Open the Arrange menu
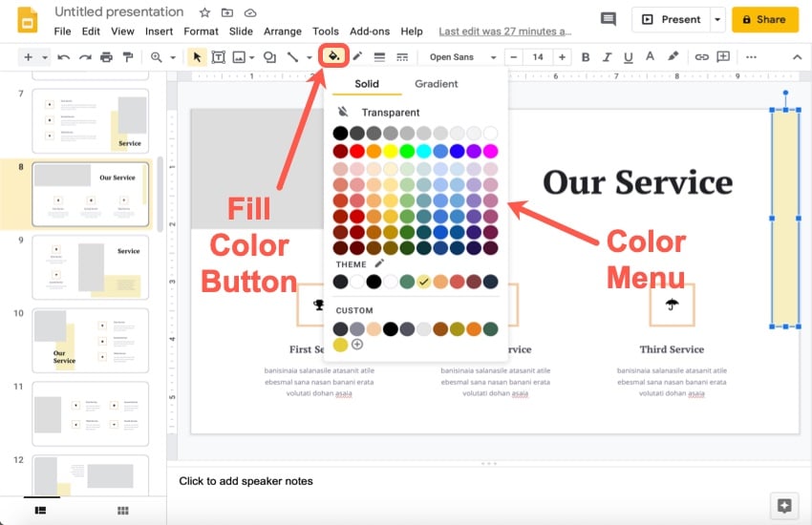This screenshot has height=525, width=812. (282, 31)
